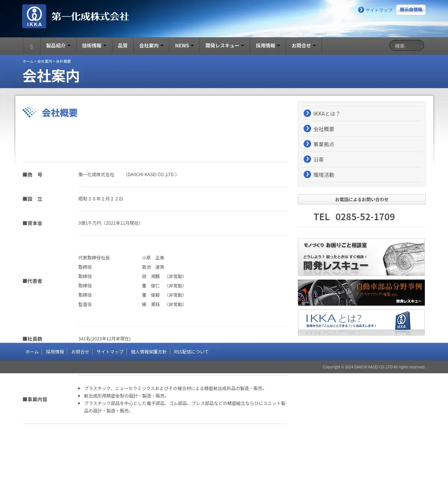
Task: Expand the 採用情報 dropdown menu
Action: [268, 46]
